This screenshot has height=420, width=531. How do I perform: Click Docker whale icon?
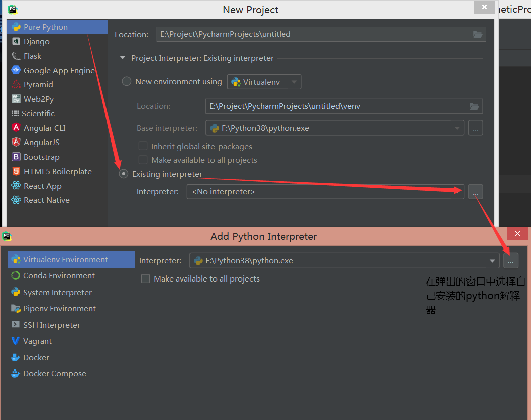click(x=16, y=357)
